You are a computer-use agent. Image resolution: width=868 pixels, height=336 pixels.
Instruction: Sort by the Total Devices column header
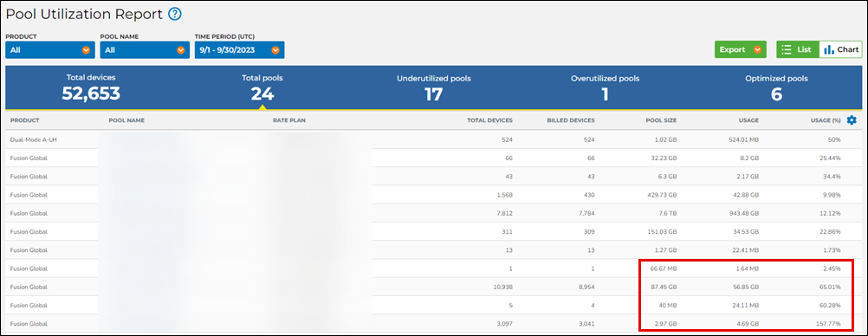pos(489,120)
